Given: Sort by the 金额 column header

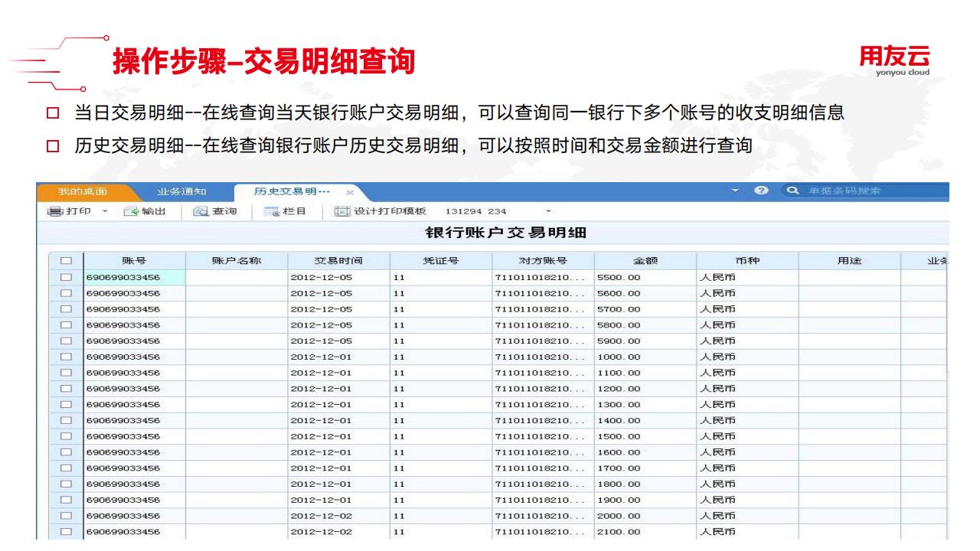Looking at the screenshot, I should [x=645, y=261].
